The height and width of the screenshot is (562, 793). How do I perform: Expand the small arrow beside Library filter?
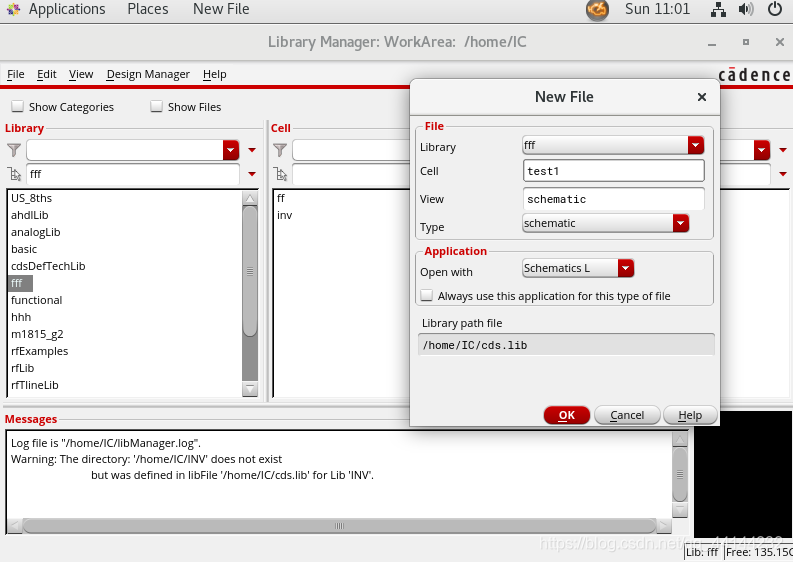(x=252, y=150)
